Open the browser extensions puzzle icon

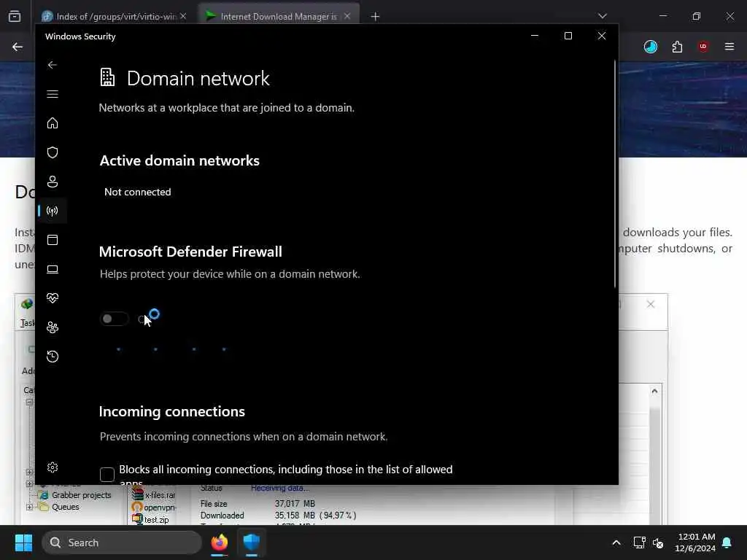coord(677,47)
